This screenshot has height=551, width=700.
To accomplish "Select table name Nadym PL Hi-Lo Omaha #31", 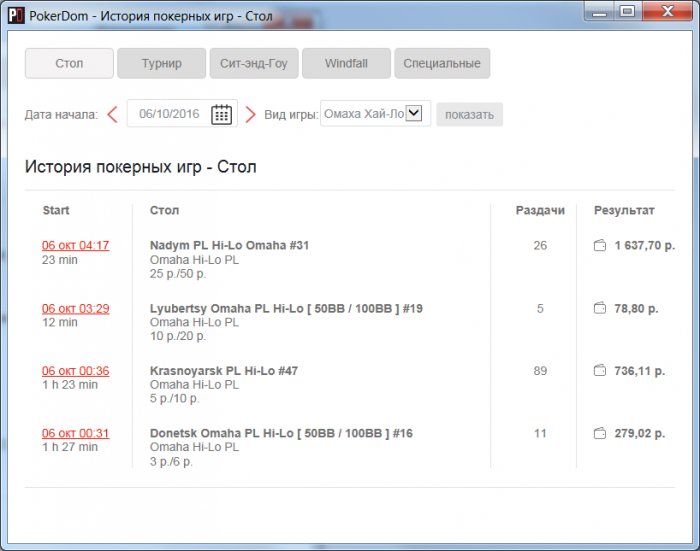I will tap(229, 245).
